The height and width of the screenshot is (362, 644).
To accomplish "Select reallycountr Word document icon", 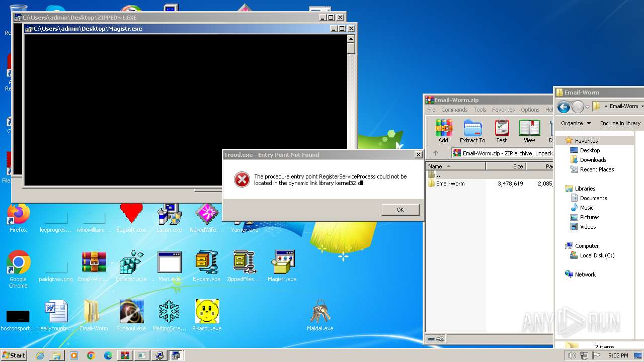I will (56, 316).
